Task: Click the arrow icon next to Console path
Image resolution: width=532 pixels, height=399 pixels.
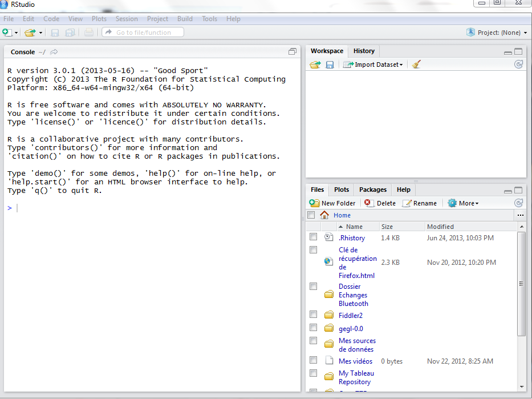Action: [54, 52]
